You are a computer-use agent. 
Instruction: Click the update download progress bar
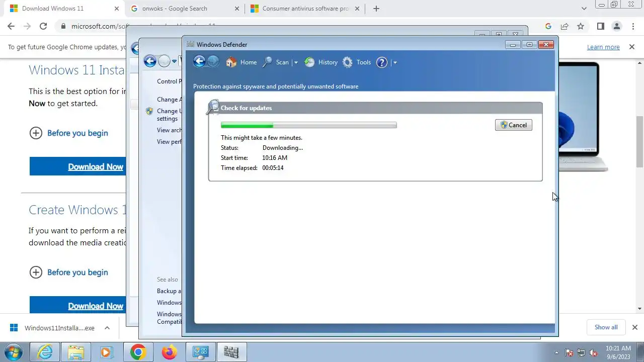pyautogui.click(x=308, y=125)
